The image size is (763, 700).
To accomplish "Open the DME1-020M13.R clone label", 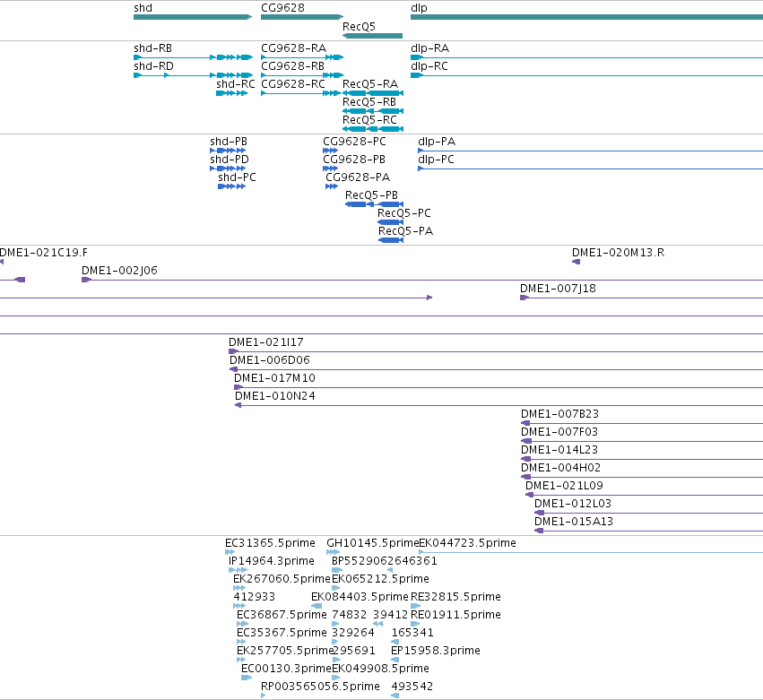I will (619, 253).
